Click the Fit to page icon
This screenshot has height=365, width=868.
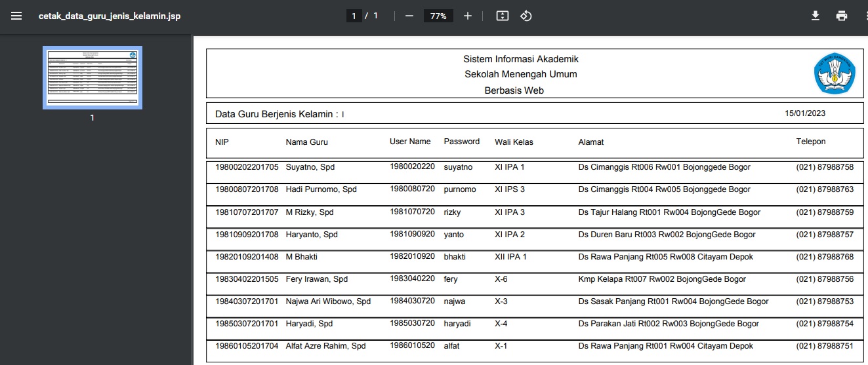[503, 16]
